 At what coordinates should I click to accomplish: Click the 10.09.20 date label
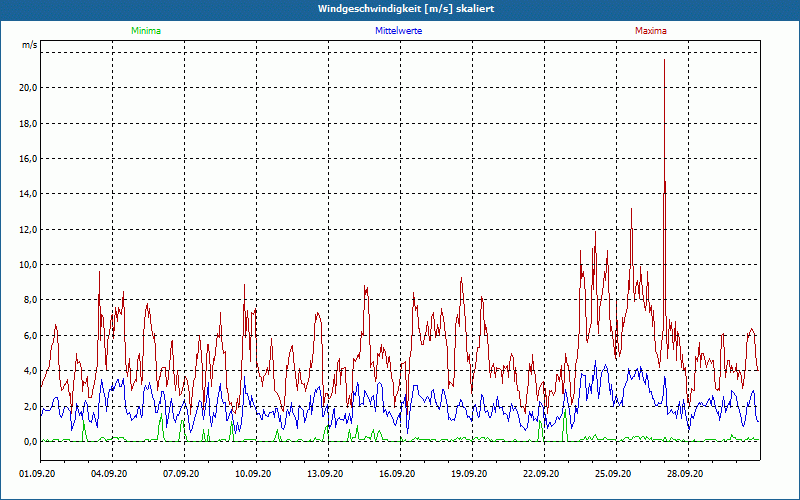coord(253,474)
